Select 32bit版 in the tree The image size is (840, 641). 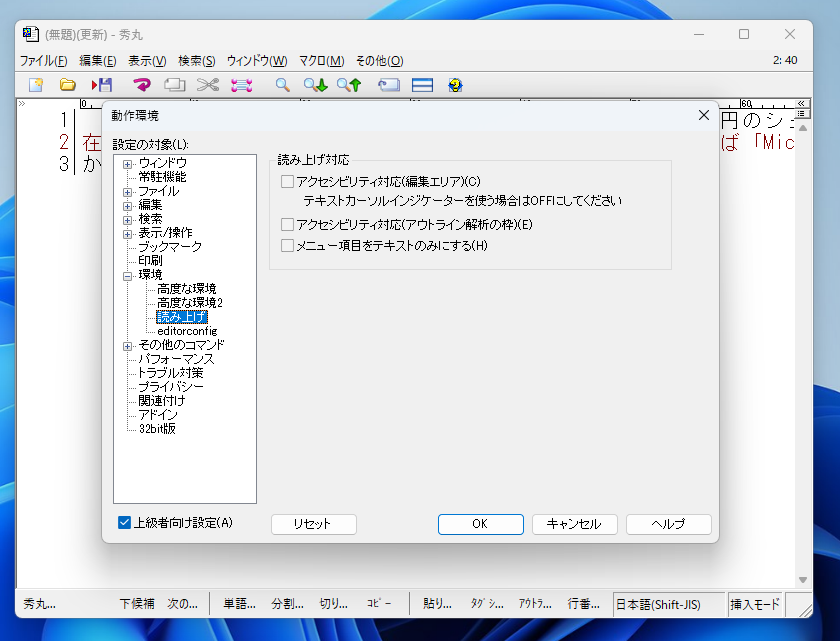(x=157, y=428)
